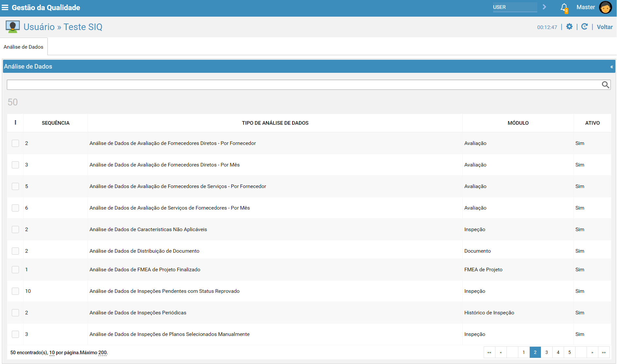Click the user monitor icon beside Usuário
617x364 pixels.
(13, 27)
